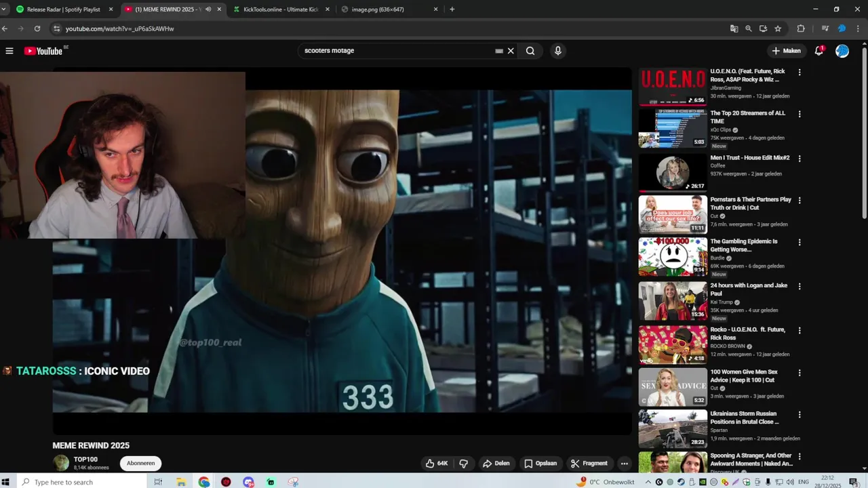The height and width of the screenshot is (488, 868).
Task: Open the Windows Start menu
Action: [6, 482]
